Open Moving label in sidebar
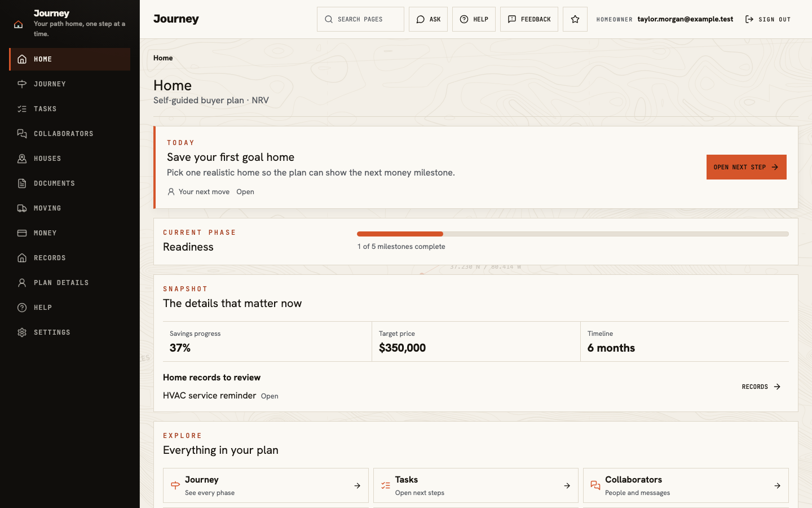The height and width of the screenshot is (508, 812). [x=47, y=208]
